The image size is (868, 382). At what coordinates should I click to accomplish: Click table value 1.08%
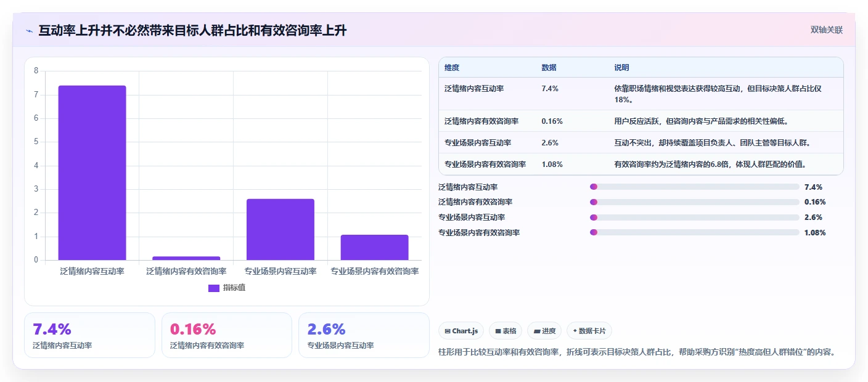tap(552, 165)
